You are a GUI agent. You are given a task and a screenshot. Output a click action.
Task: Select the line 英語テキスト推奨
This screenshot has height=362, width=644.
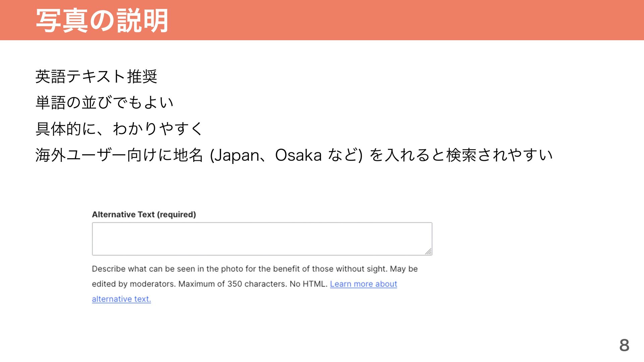tap(96, 76)
